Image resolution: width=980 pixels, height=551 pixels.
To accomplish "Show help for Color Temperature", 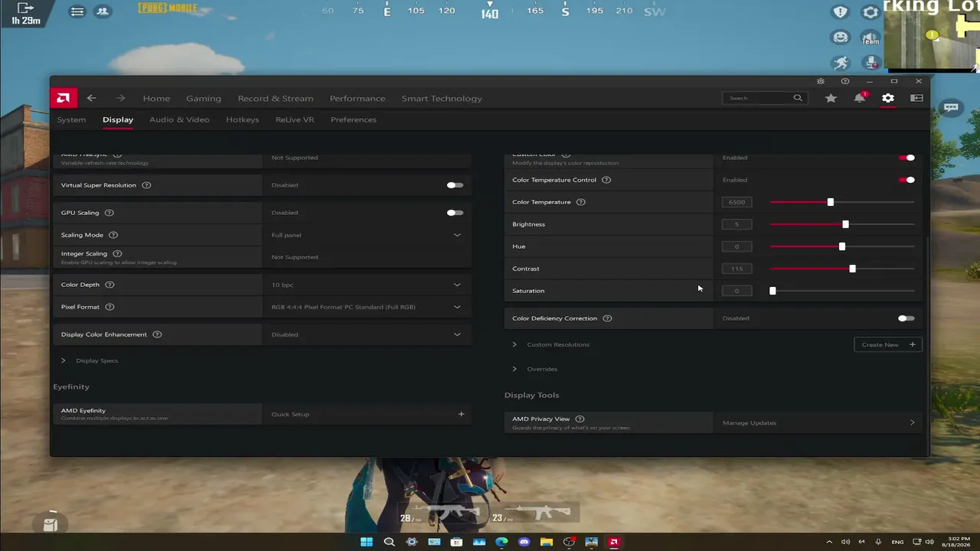I will pyautogui.click(x=580, y=202).
